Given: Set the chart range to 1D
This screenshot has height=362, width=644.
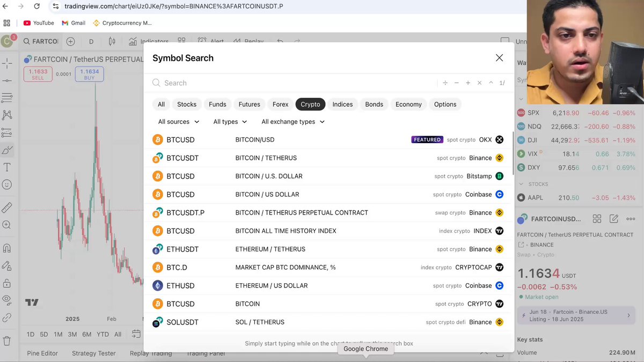Looking at the screenshot, I should click(x=31, y=334).
